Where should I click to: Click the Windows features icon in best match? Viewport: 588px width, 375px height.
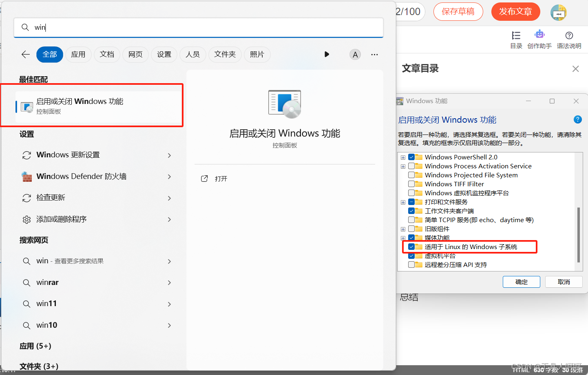pos(27,107)
